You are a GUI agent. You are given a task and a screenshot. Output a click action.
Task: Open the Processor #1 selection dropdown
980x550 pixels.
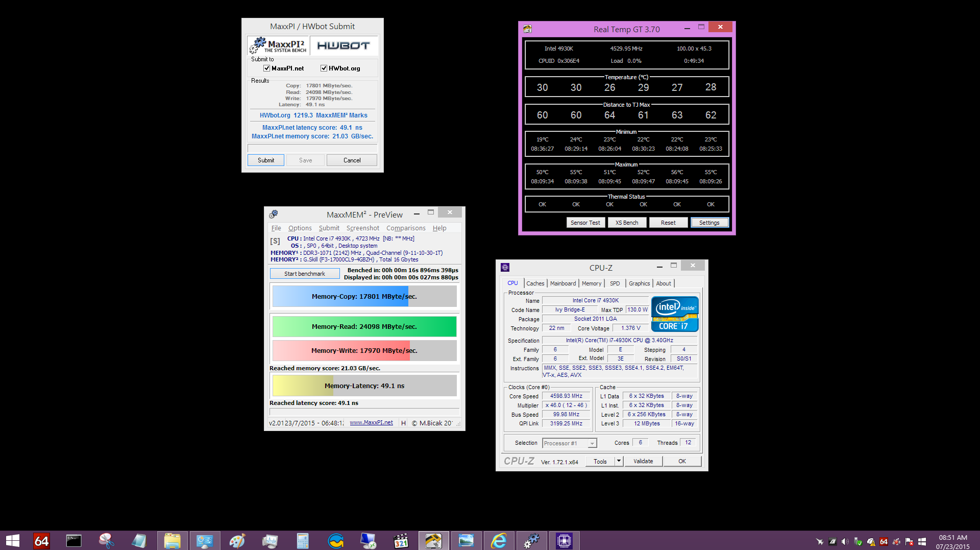coord(570,443)
